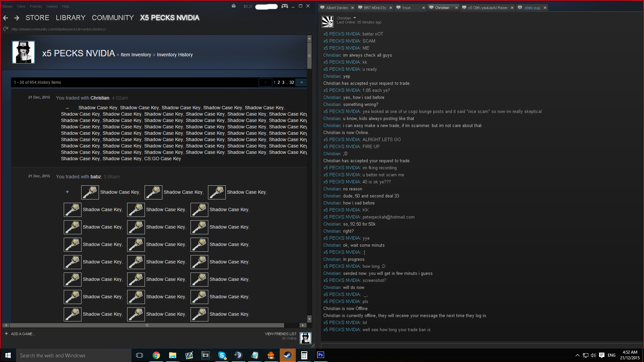
Task: Click the next page arrow button
Action: pos(301,82)
